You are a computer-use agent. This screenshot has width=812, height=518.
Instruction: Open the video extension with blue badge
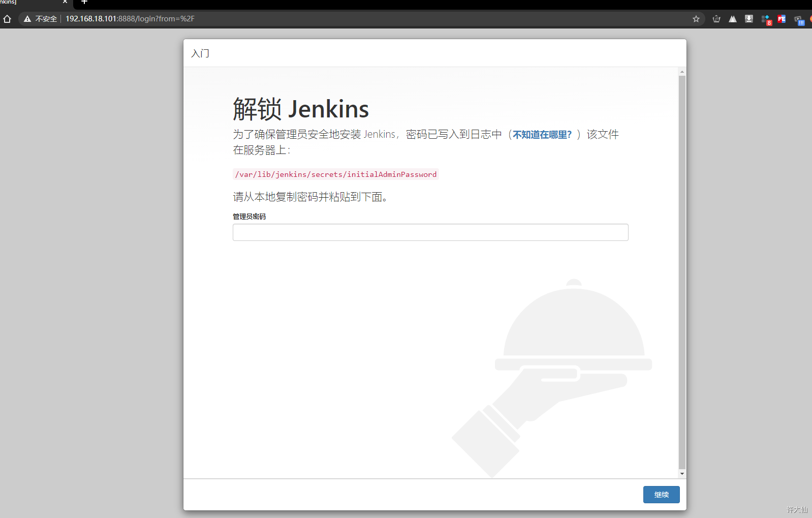tap(799, 20)
